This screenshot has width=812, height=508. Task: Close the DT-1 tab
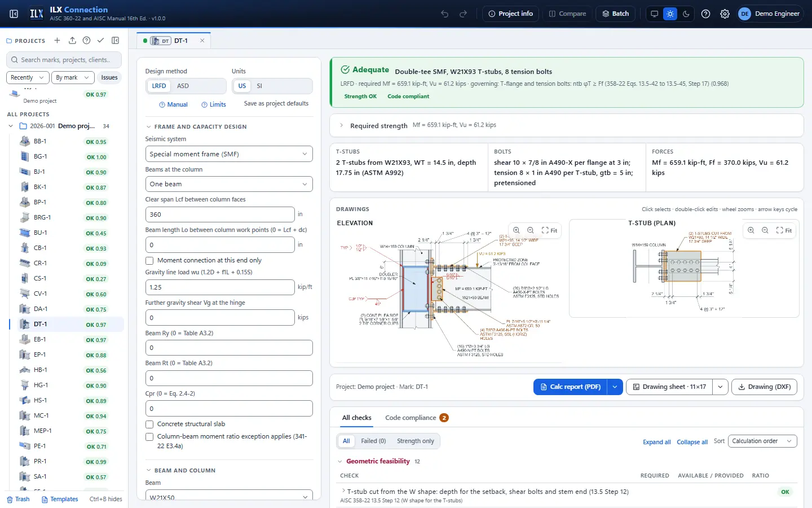(x=202, y=41)
